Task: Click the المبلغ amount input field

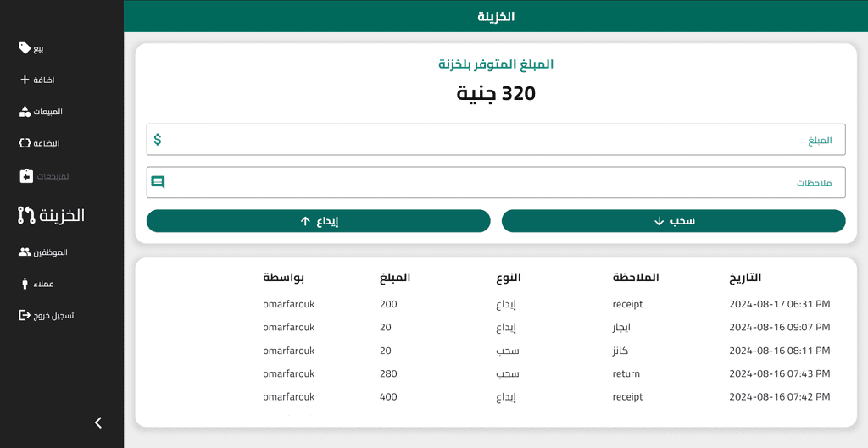Action: coord(495,140)
